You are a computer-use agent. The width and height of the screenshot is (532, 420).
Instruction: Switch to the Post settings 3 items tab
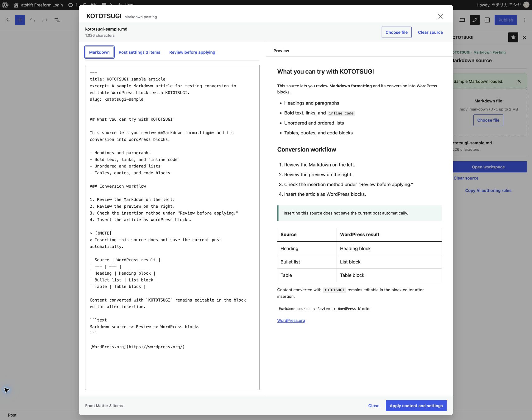click(x=139, y=52)
